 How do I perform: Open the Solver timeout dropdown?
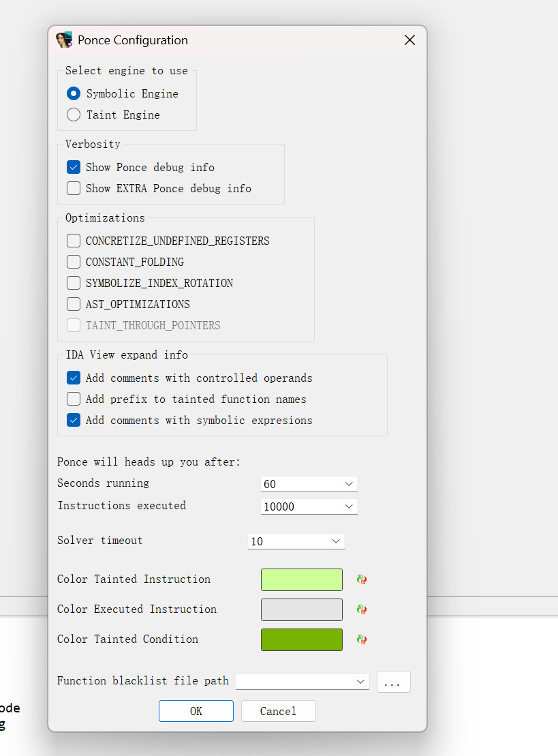coord(336,541)
